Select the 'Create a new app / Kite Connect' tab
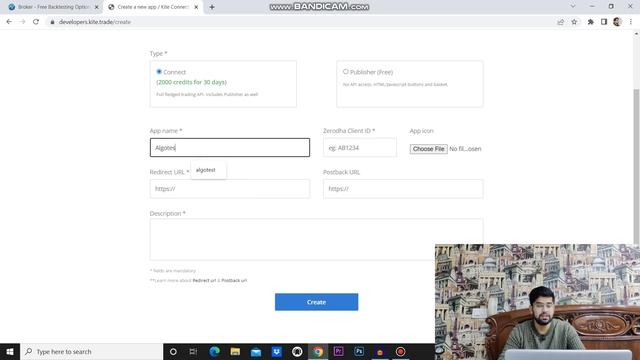 coord(152,7)
